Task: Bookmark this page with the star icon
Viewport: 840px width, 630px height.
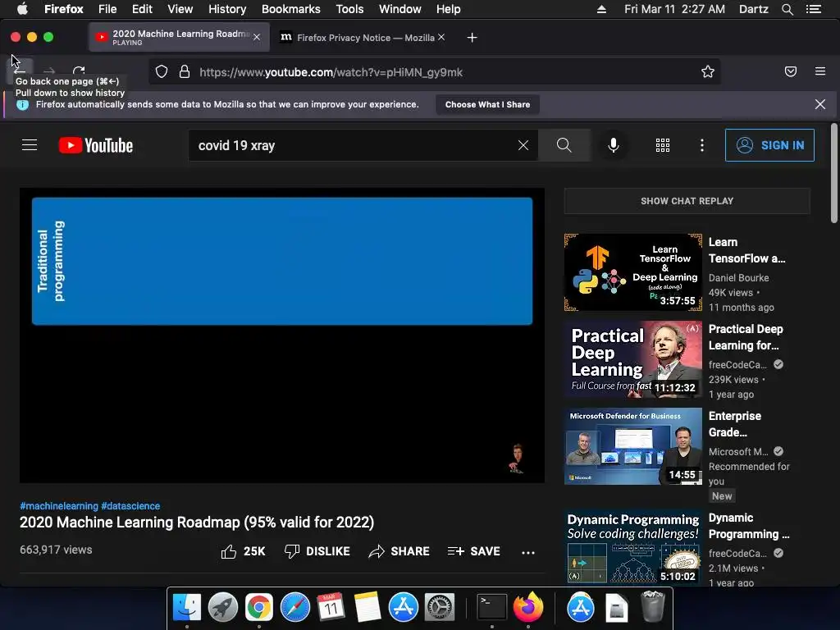Action: pos(708,72)
